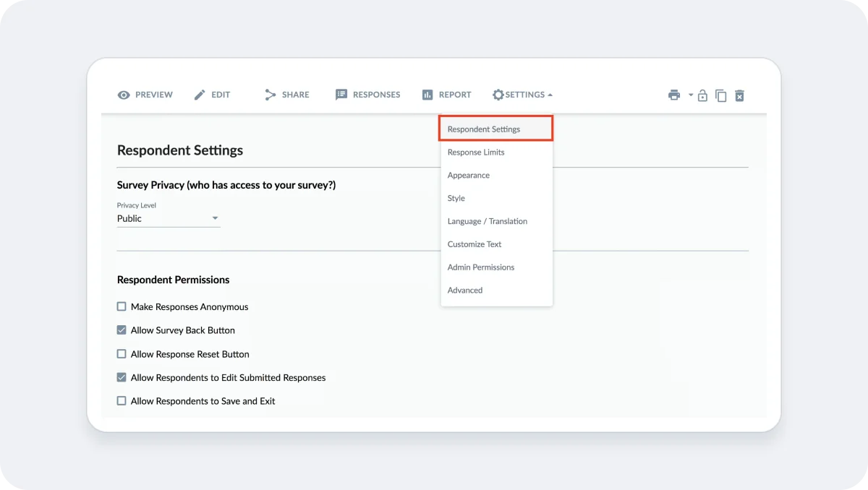Check Allow Respondents to Save and Exit
Viewport: 868px width, 490px height.
click(x=121, y=401)
